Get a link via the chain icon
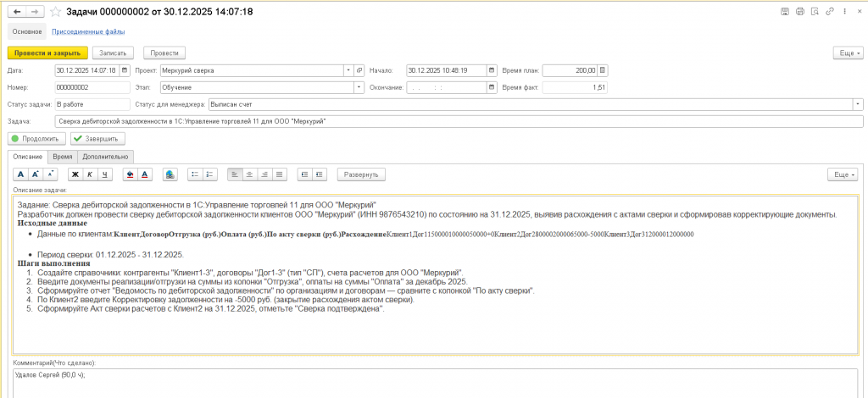The width and height of the screenshot is (868, 398). pyautogui.click(x=829, y=12)
